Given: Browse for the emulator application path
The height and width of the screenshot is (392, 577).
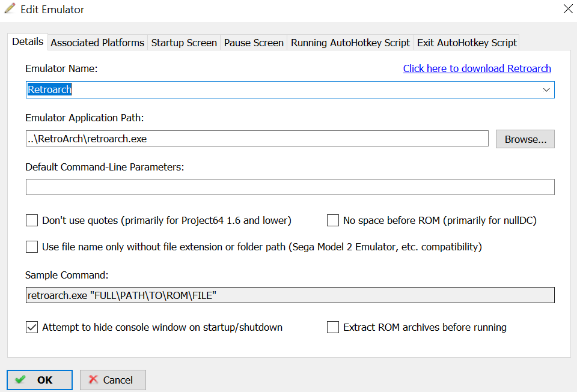Looking at the screenshot, I should click(x=525, y=139).
